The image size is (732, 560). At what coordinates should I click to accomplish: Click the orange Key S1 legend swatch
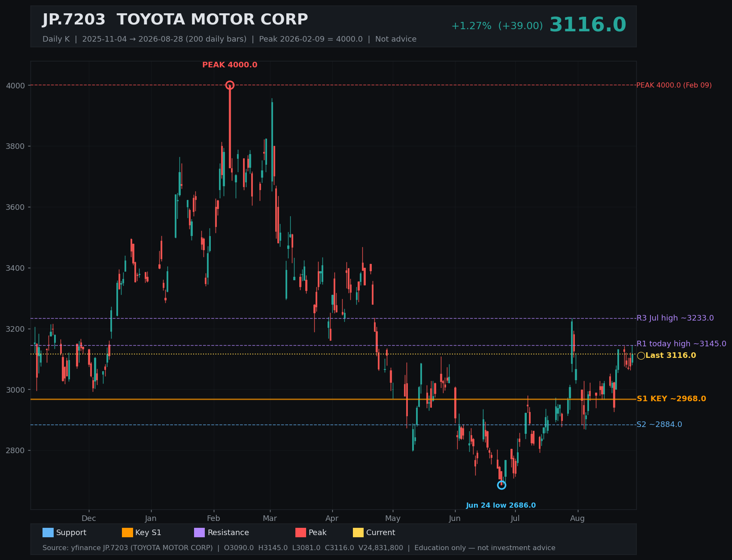tap(128, 533)
